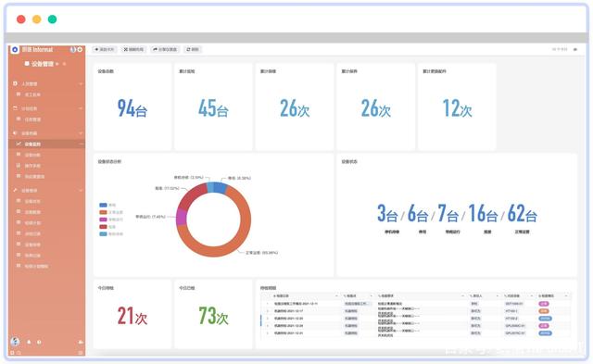
Task: Open second column header dropdown in pending table
Action: (x=371, y=295)
